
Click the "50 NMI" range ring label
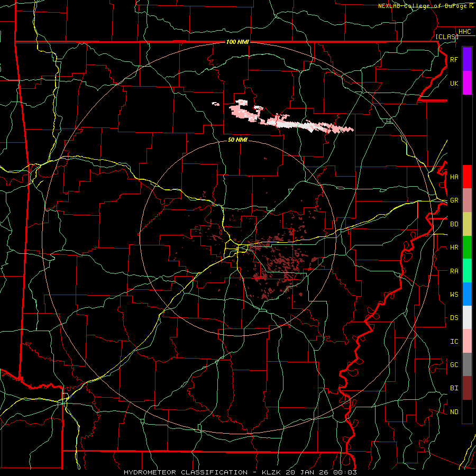coord(237,140)
